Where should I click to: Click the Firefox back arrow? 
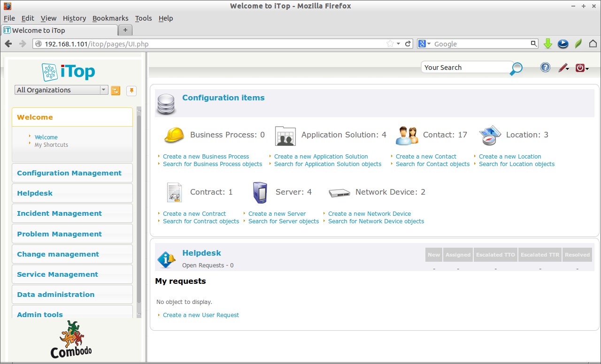(x=8, y=44)
